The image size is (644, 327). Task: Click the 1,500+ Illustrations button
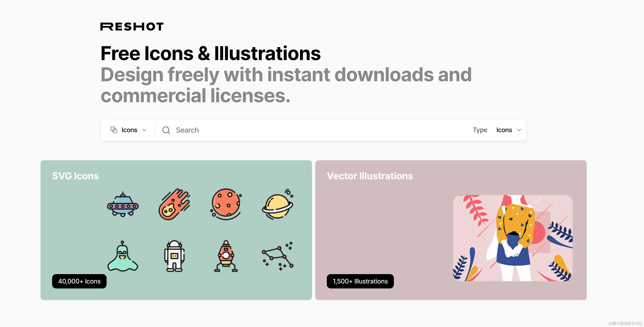[360, 281]
